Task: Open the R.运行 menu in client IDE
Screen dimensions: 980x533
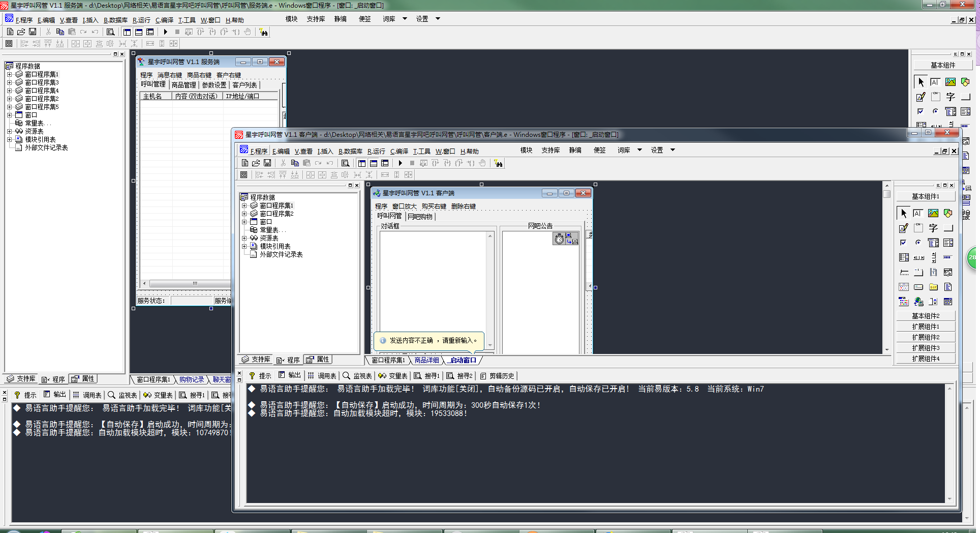Action: point(376,151)
